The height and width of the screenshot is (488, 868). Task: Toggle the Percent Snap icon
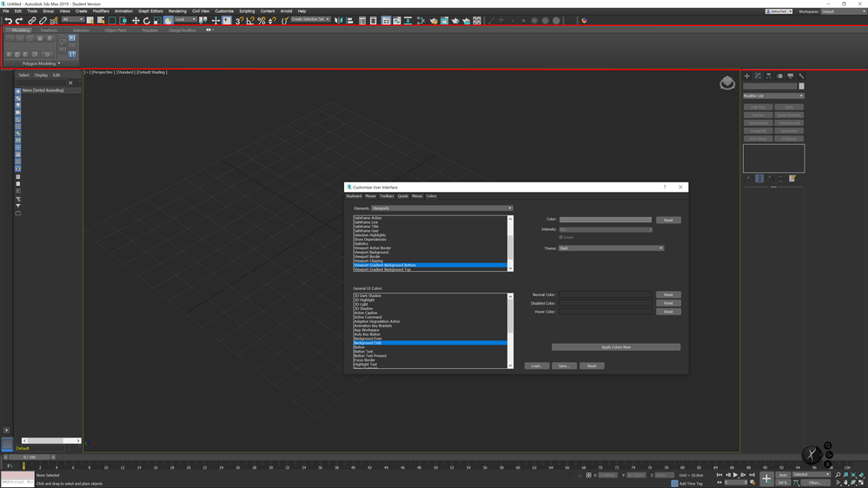coord(262,21)
